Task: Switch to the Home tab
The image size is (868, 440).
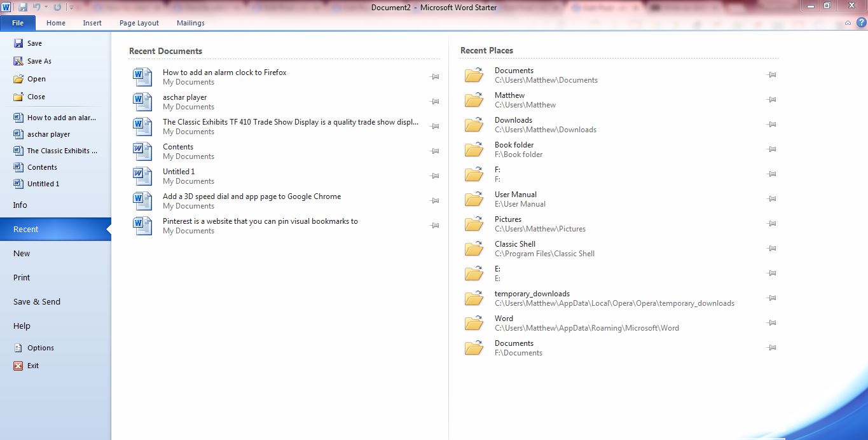Action: click(x=56, y=23)
